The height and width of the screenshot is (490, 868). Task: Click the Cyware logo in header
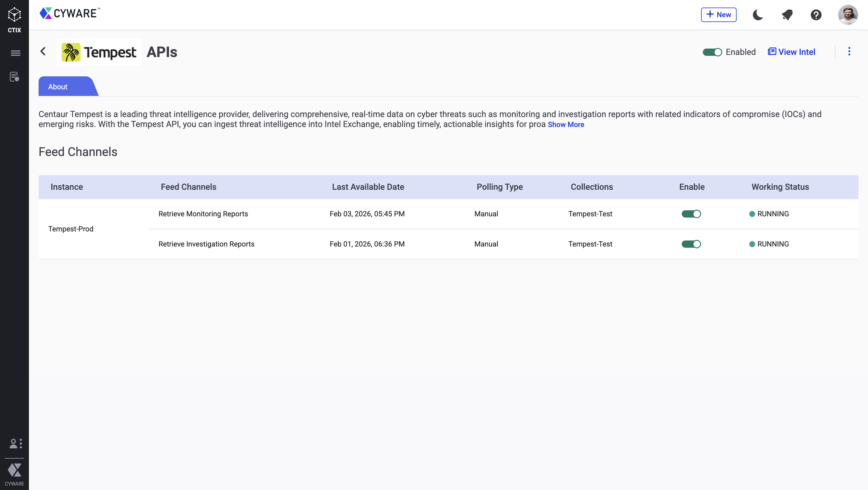coord(69,14)
